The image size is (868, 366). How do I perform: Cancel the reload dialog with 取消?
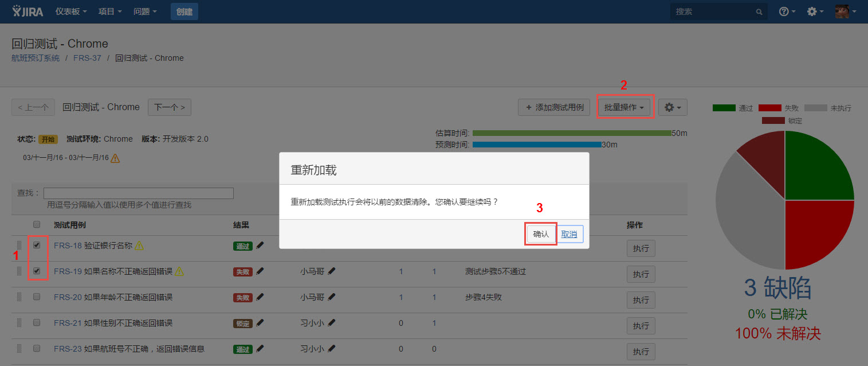pos(569,234)
